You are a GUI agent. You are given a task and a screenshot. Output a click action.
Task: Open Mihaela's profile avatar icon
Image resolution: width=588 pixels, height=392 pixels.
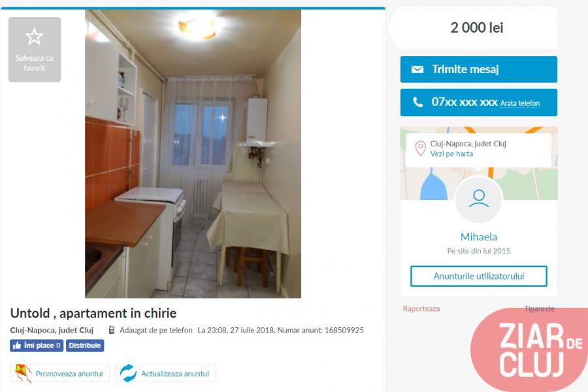click(x=478, y=199)
